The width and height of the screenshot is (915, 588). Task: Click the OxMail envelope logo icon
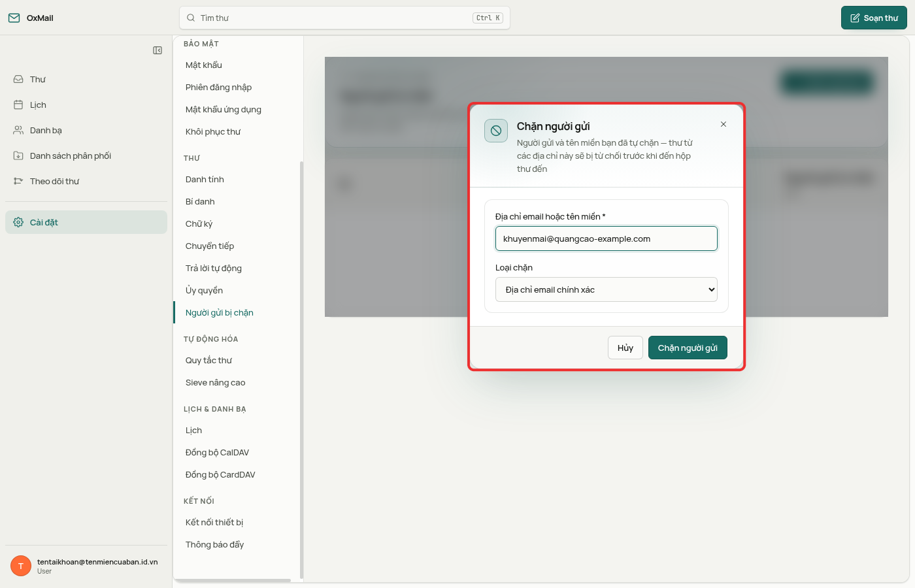pos(14,18)
